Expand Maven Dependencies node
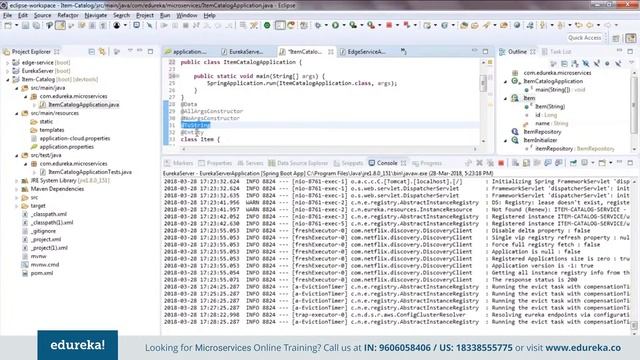This screenshot has width=640, height=360. (x=16, y=189)
